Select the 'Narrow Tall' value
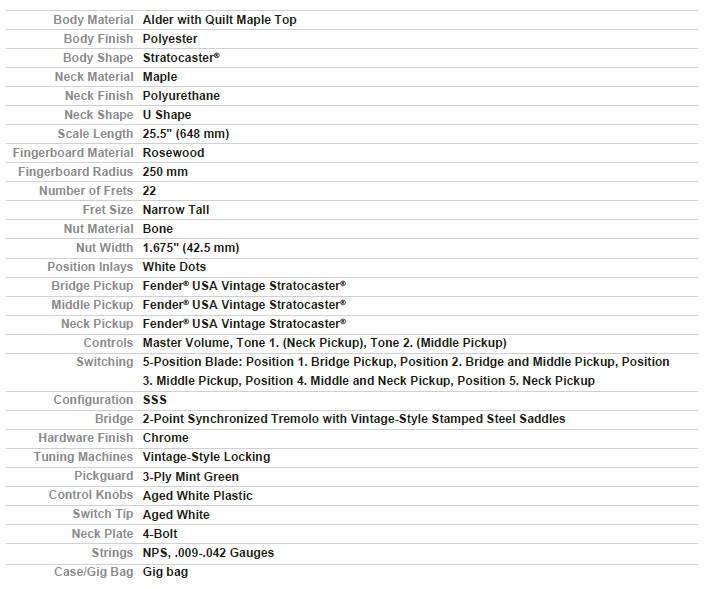Image resolution: width=711 pixels, height=589 pixels. pos(176,210)
